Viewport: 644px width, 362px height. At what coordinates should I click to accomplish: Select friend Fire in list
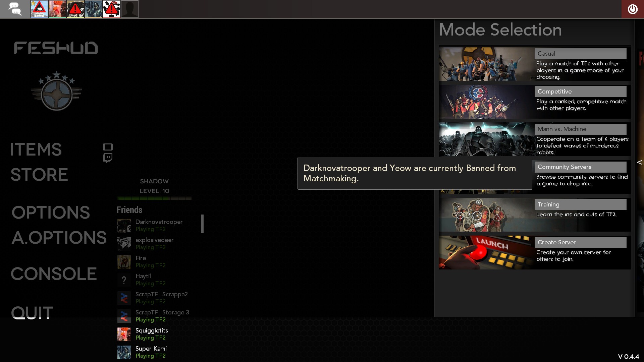click(x=159, y=261)
